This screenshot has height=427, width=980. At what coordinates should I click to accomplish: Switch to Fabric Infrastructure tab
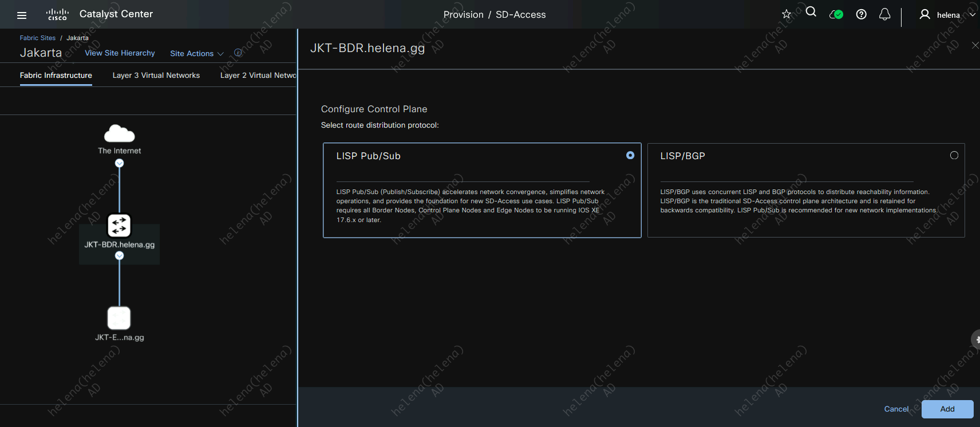tap(56, 75)
